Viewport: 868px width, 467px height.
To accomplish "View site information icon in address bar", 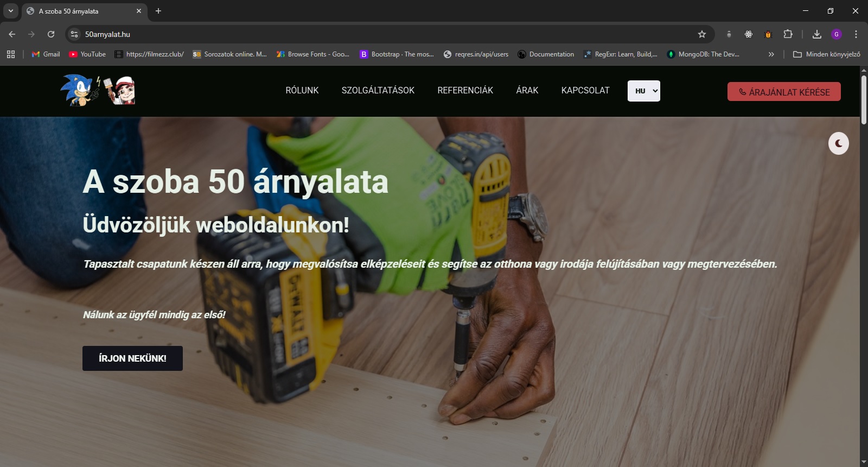I will pyautogui.click(x=74, y=34).
